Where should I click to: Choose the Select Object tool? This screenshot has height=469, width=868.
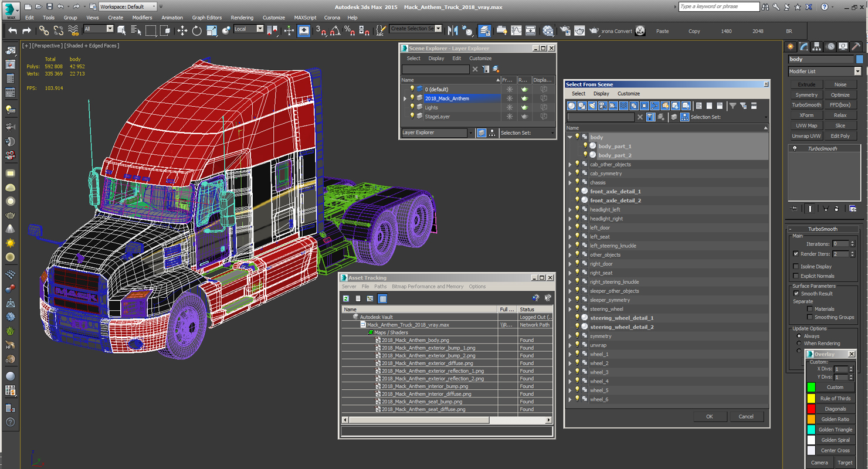click(x=121, y=30)
